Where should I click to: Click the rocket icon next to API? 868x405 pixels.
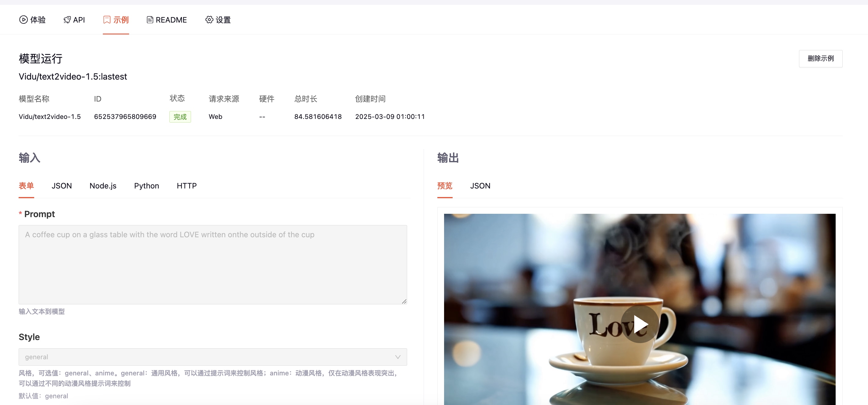click(67, 20)
